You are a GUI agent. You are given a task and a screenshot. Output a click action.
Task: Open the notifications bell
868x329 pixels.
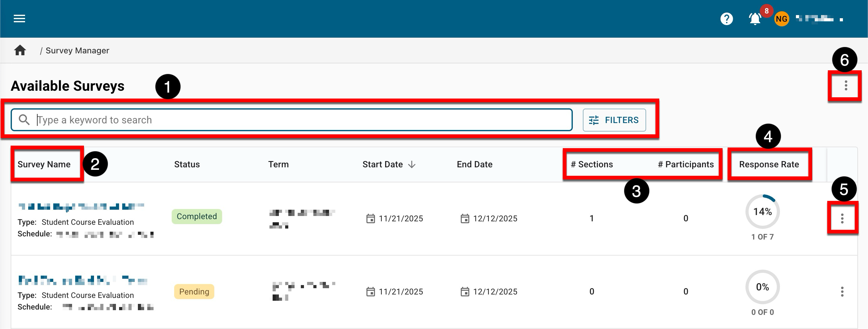coord(755,19)
